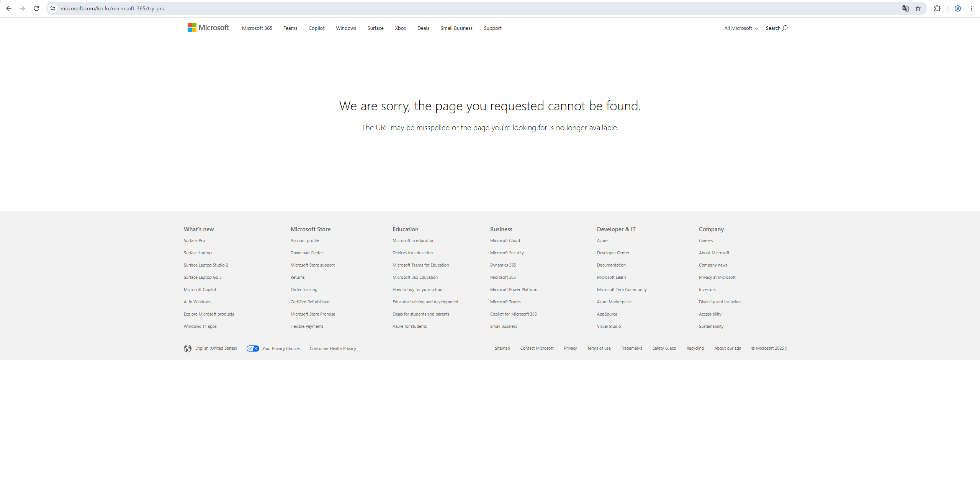Open Small Business in top navigation
This screenshot has width=980, height=486.
456,28
